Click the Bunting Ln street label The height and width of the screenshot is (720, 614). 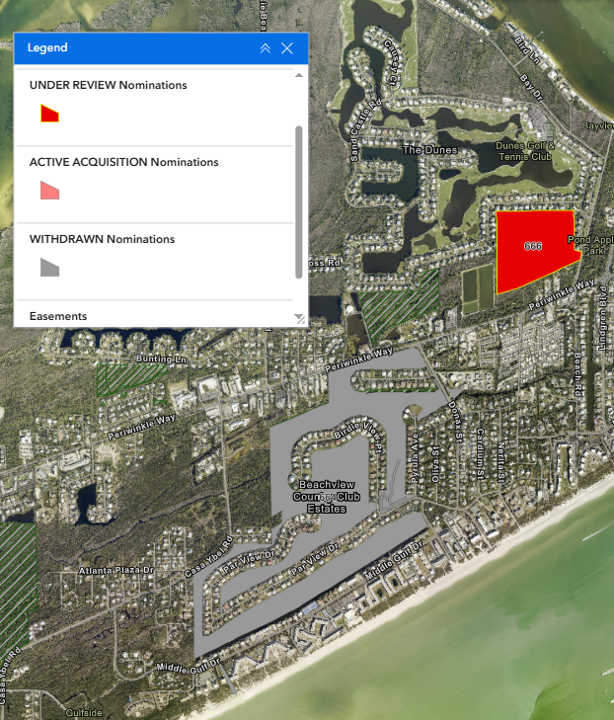pyautogui.click(x=161, y=359)
